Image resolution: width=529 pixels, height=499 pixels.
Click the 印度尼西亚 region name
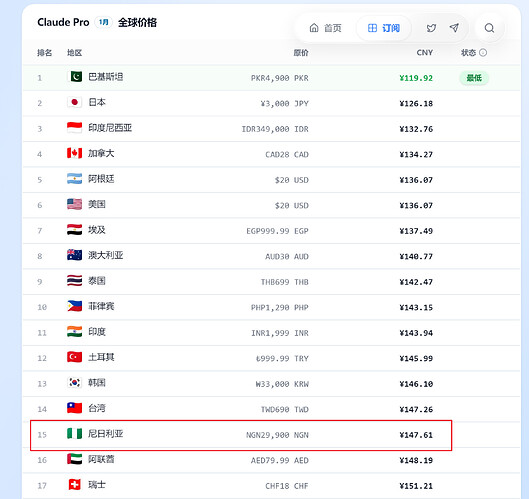(110, 128)
